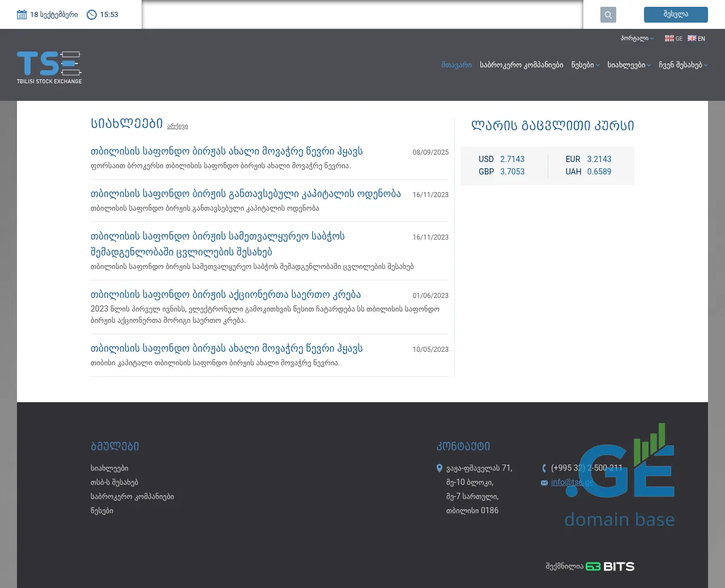Open the მთავარი home menu item
Screen dimensions: 725x588
pyautogui.click(x=456, y=65)
